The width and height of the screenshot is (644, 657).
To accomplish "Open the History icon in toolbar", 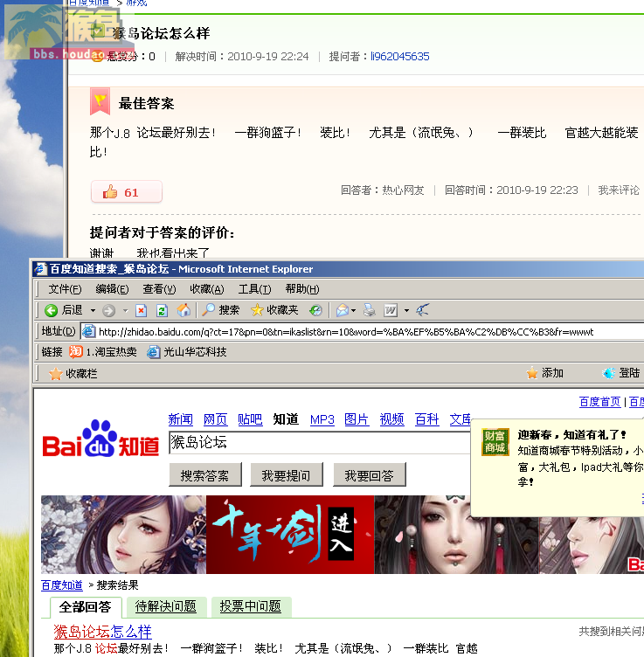I will [x=316, y=310].
